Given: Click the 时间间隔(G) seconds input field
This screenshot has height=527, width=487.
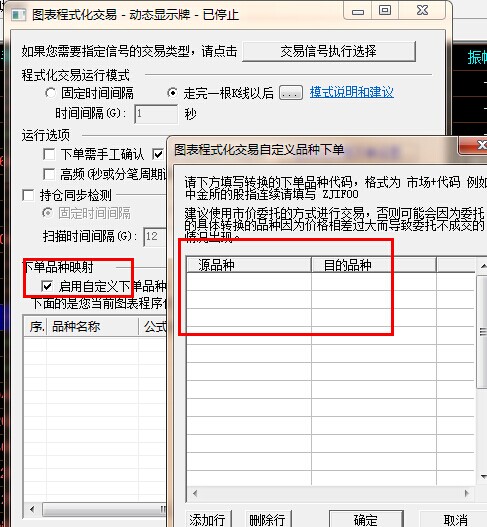Looking at the screenshot, I should (156, 114).
